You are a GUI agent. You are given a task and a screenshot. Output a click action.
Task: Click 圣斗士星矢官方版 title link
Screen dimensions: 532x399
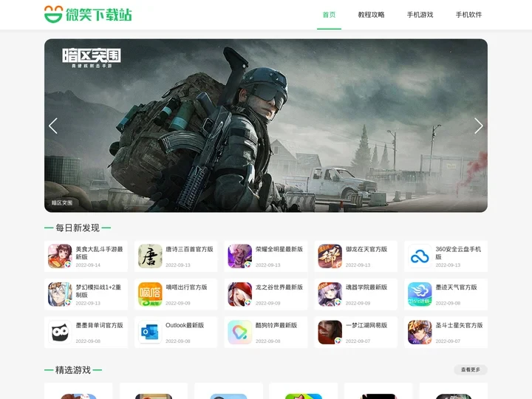click(x=459, y=325)
